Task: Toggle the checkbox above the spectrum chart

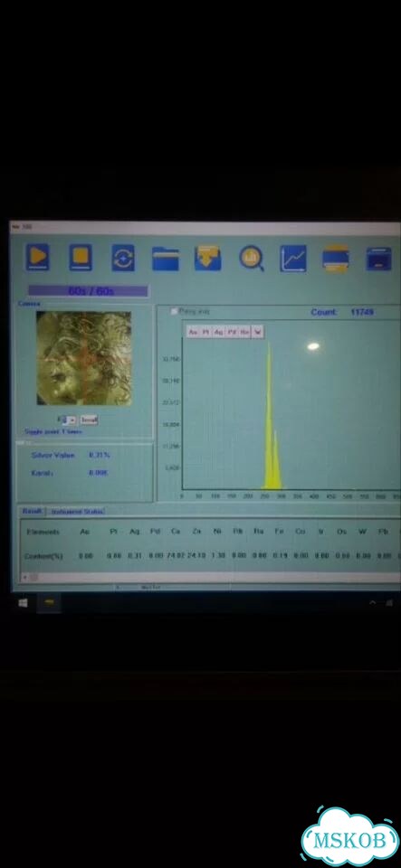Action: coord(174,312)
